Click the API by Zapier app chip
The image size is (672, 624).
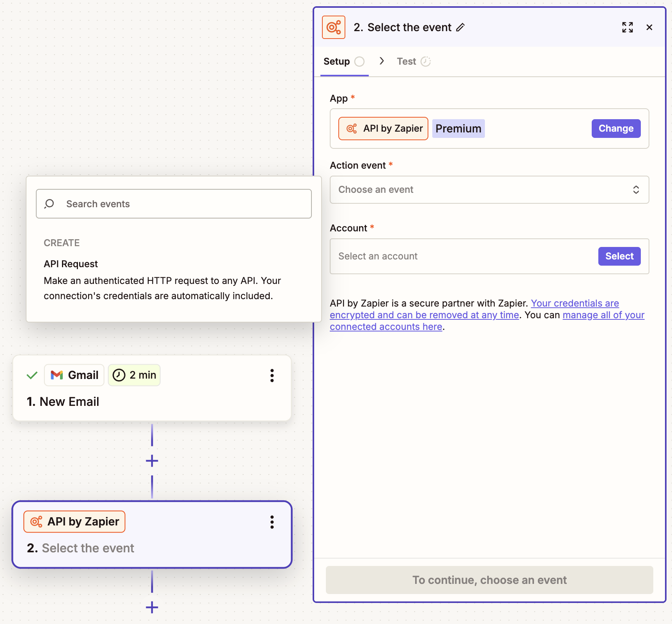(x=383, y=129)
